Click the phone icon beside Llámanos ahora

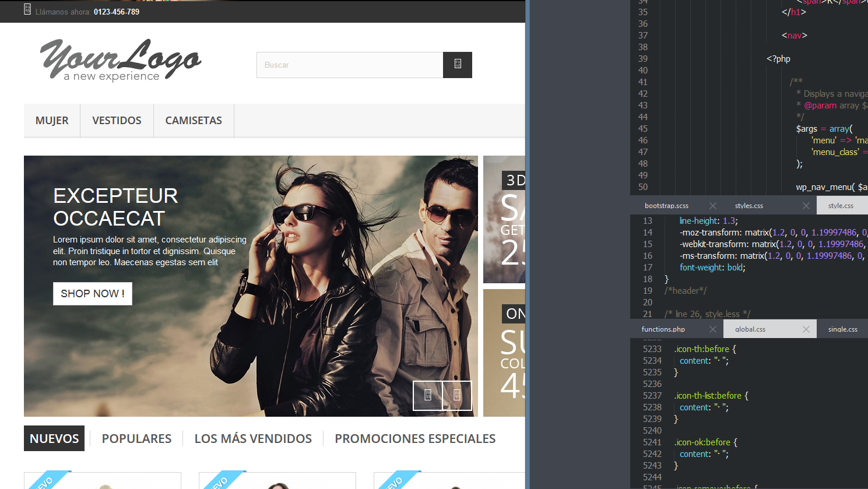pos(27,9)
